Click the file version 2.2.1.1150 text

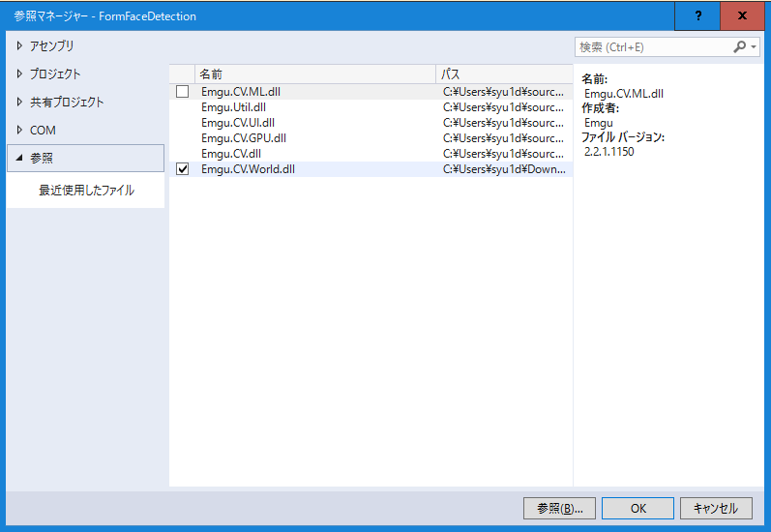pyautogui.click(x=608, y=152)
